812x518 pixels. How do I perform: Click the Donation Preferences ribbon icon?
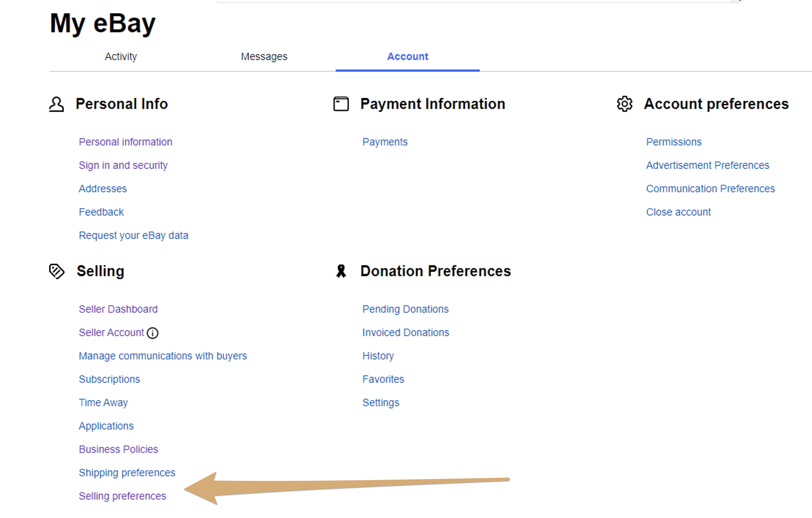coord(341,271)
